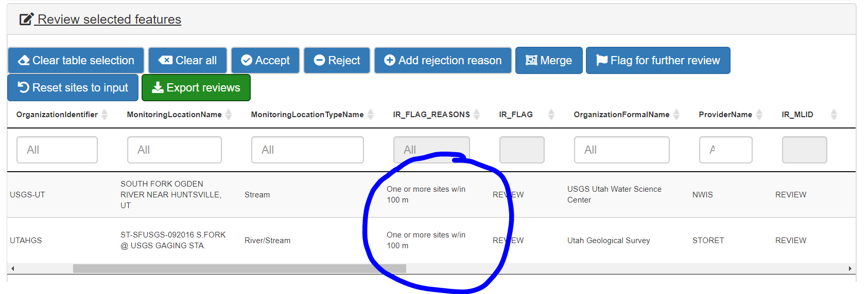
Task: Select the UTAHGS table row
Action: coord(26,241)
